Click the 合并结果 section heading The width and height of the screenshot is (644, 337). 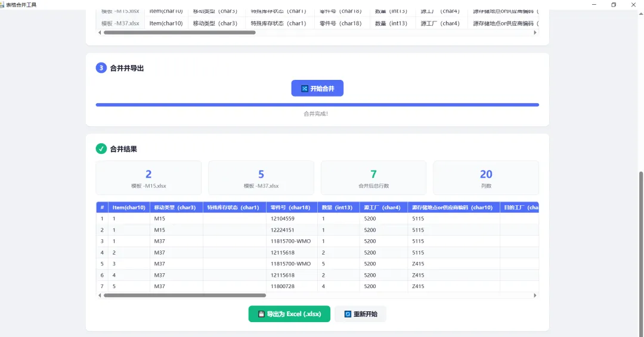tap(123, 149)
